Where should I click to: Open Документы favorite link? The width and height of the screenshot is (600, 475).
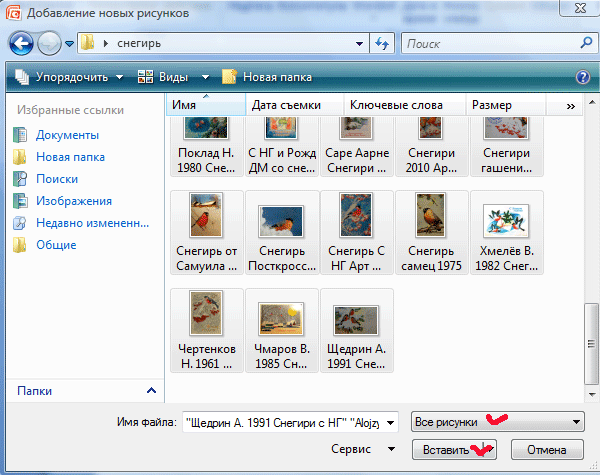(x=67, y=135)
